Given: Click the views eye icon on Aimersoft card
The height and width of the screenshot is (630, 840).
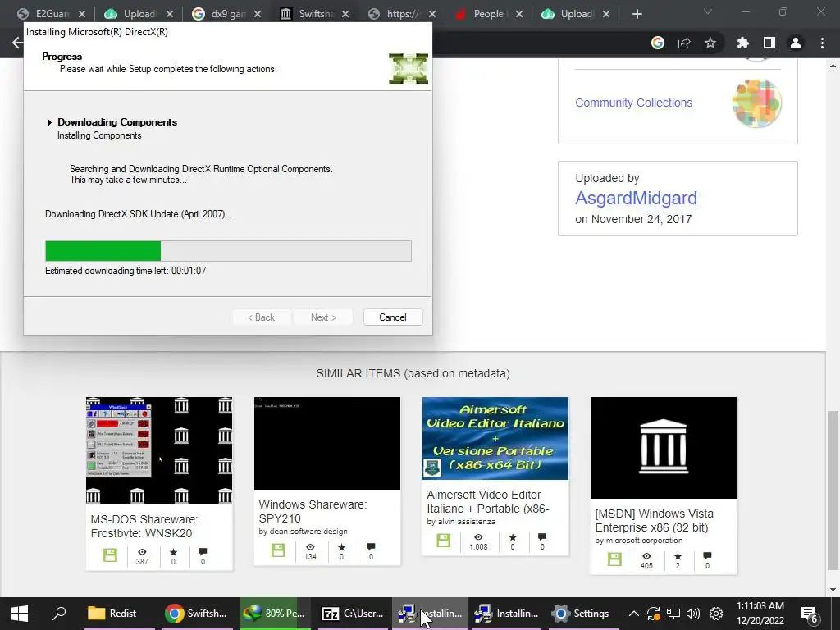Looking at the screenshot, I should click(478, 537).
